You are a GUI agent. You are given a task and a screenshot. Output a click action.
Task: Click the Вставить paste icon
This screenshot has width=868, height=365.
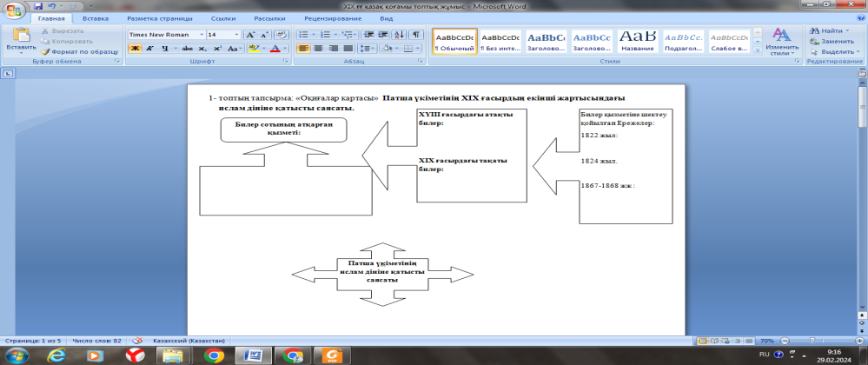point(21,36)
